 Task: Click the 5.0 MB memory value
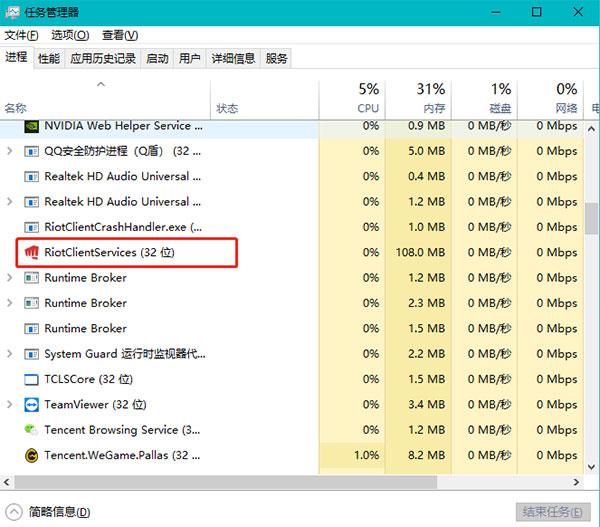426,152
